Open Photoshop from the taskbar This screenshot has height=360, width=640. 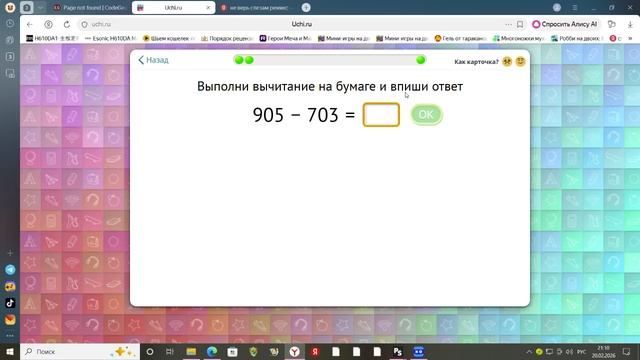pos(398,351)
